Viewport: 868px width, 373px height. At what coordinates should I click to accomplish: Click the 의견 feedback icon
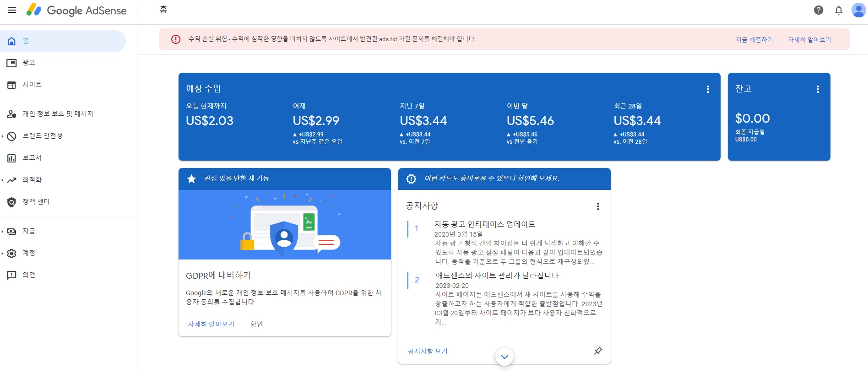[x=12, y=275]
